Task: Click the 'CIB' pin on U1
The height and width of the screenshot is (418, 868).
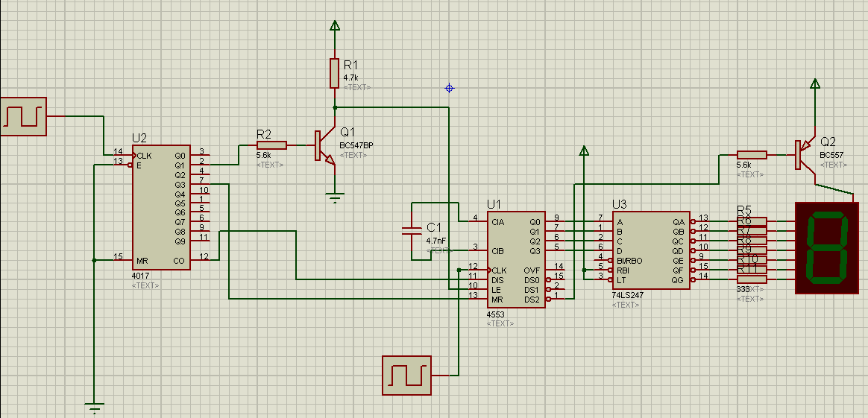Action: (x=497, y=251)
